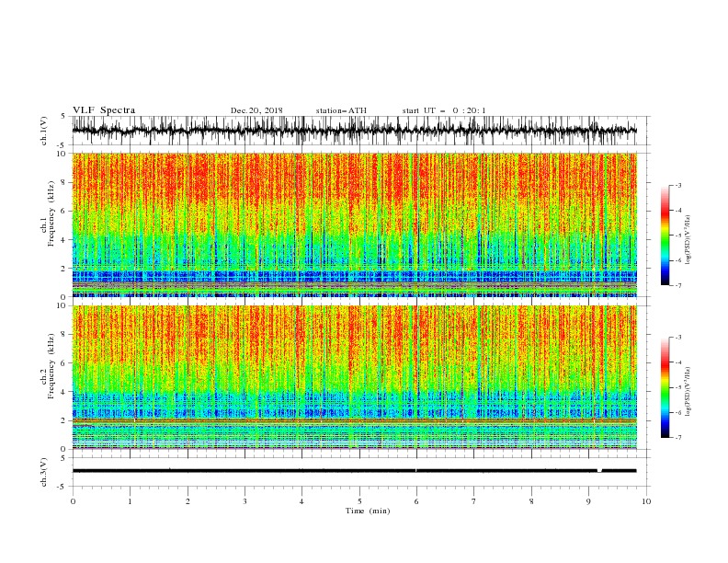Viewport: 728px width, 563px height.
Task: Click the "ch.3(V)" axis label
Action: click(x=44, y=472)
